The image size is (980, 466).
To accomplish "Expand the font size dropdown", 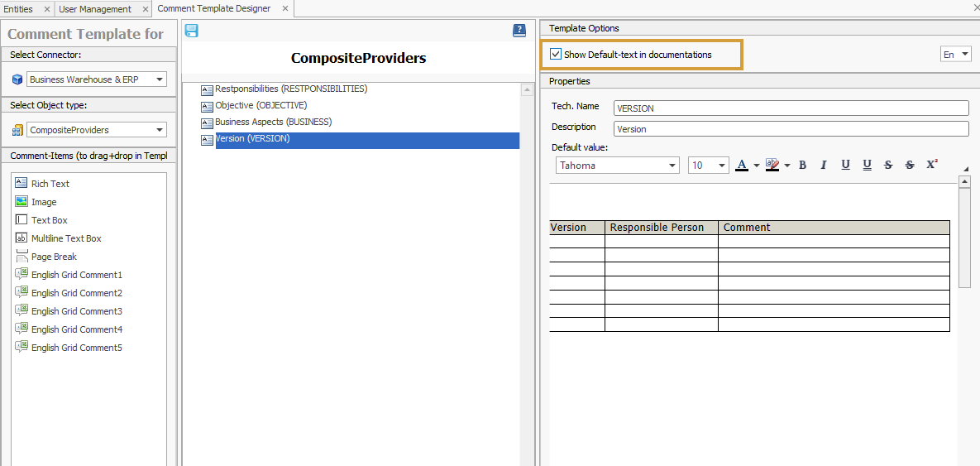I will pyautogui.click(x=721, y=166).
